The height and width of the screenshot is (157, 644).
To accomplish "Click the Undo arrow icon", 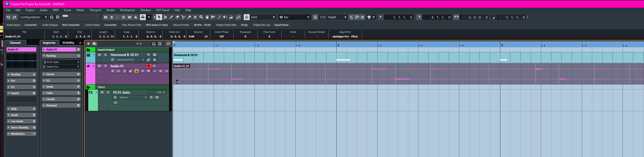I will [x=8, y=17].
